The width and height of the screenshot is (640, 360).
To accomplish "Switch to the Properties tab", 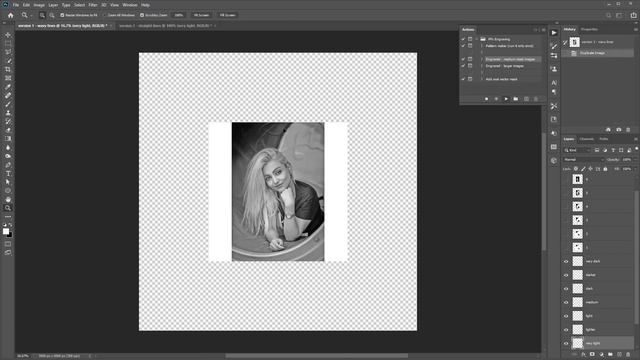I will tap(589, 29).
